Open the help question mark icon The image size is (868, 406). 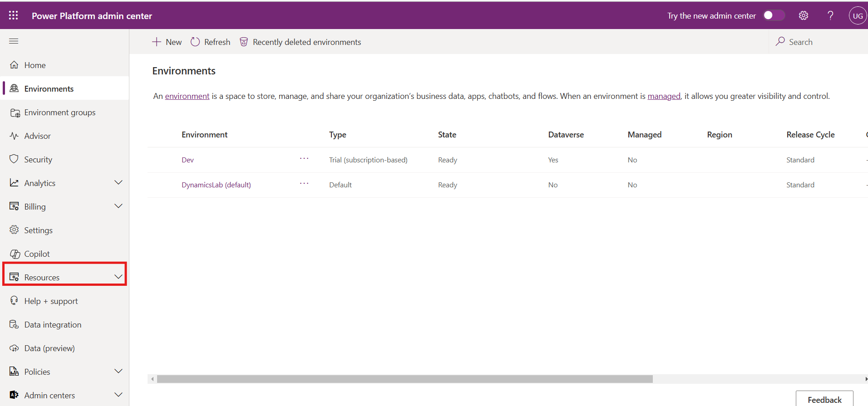(830, 15)
